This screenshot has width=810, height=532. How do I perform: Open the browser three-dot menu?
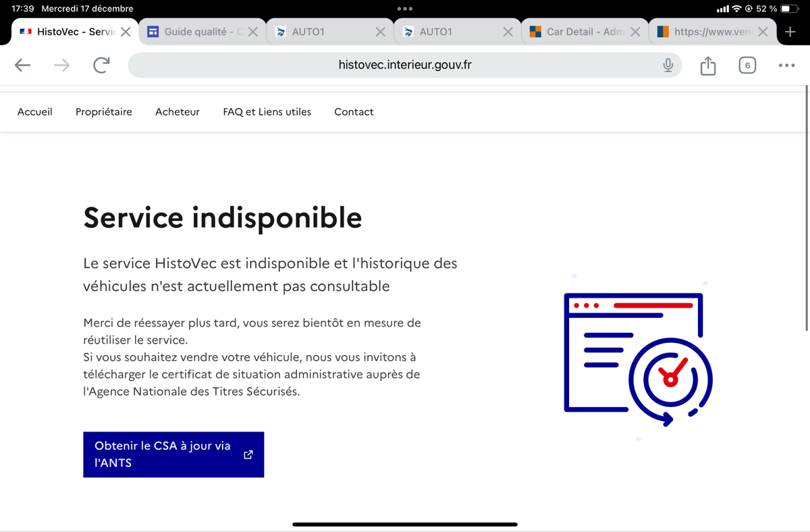(x=786, y=65)
